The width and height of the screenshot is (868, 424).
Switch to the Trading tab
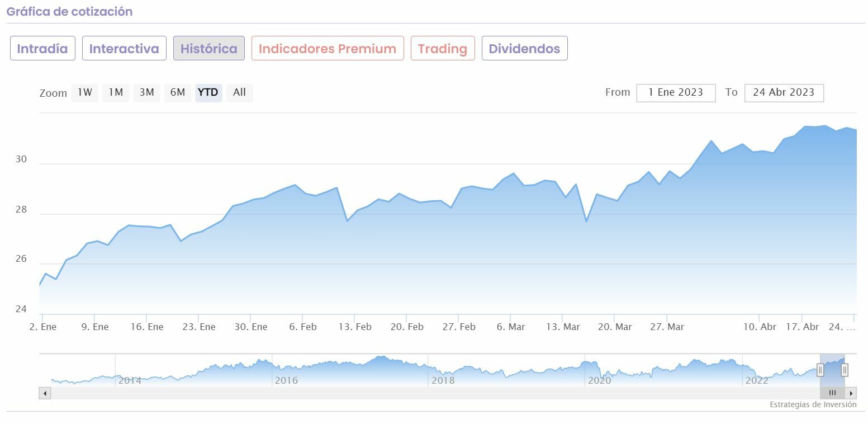coord(443,49)
